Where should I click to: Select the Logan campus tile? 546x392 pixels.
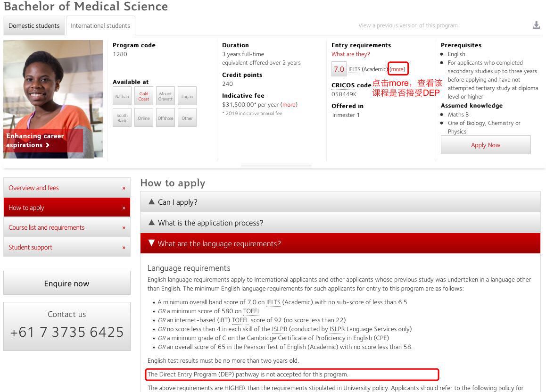187,96
